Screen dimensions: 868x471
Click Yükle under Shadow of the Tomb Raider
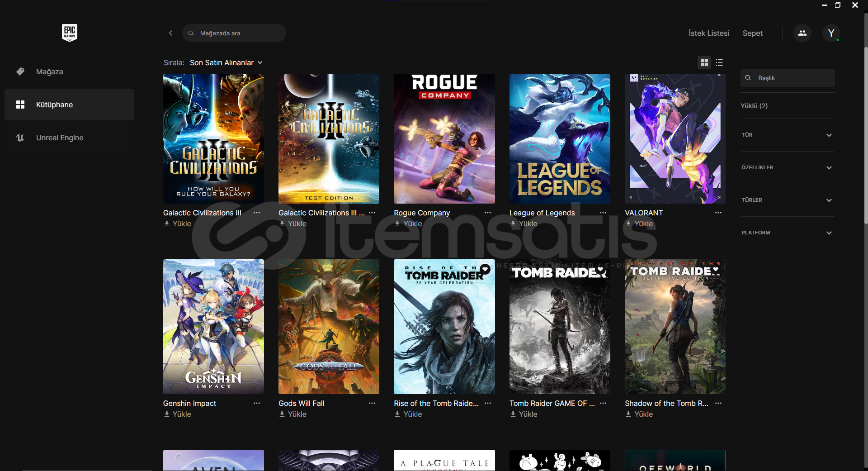coord(639,414)
